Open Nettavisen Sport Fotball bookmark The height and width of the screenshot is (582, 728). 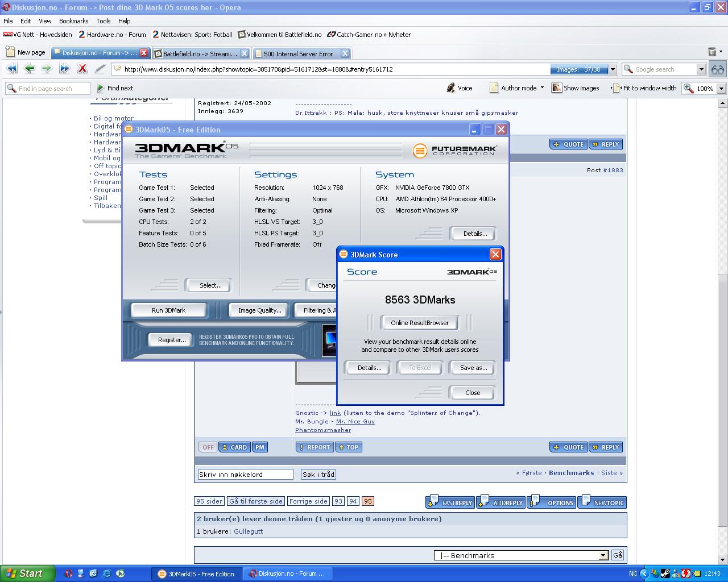click(x=192, y=35)
